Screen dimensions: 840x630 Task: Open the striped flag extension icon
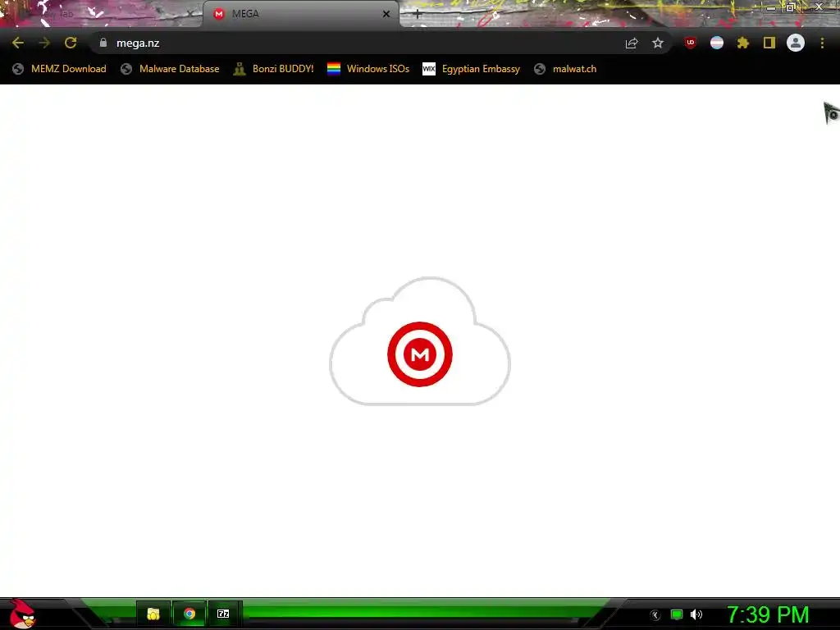click(717, 43)
